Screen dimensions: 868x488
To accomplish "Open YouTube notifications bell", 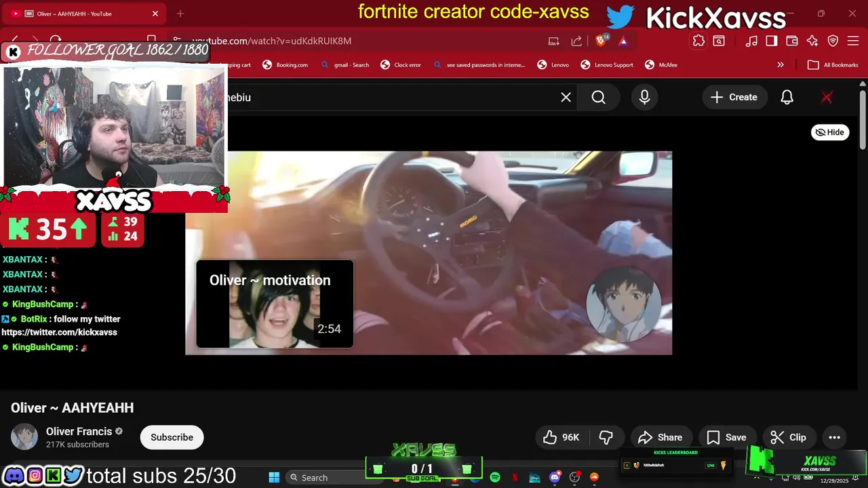I will click(787, 97).
